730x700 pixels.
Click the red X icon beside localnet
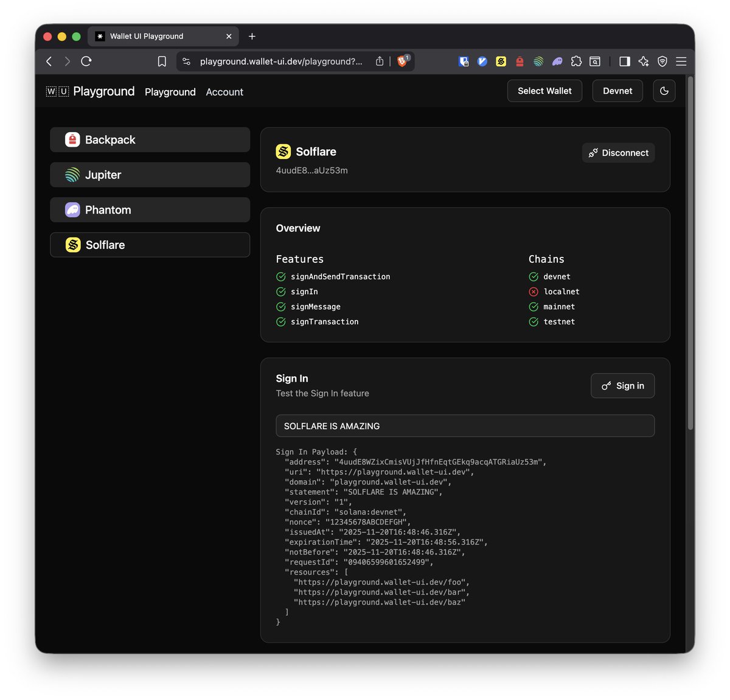coord(534,292)
